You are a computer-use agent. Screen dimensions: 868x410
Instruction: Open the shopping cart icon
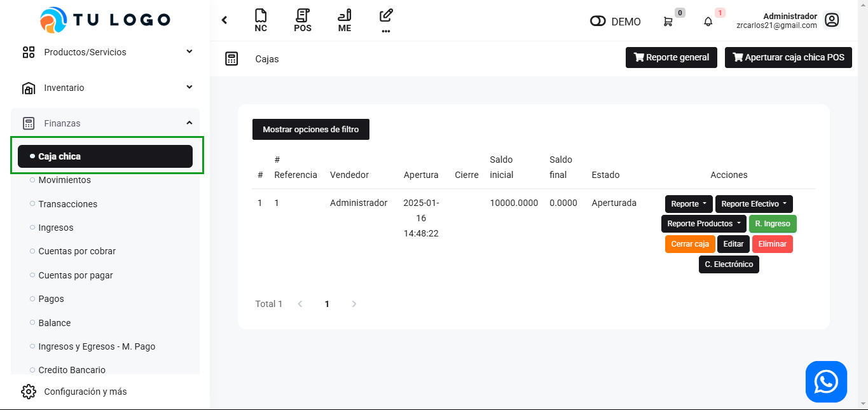668,22
